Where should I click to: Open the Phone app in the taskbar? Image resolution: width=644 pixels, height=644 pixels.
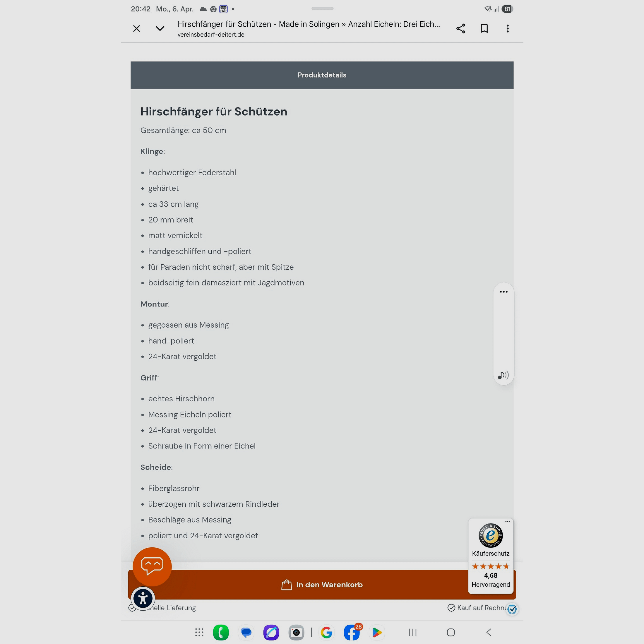(221, 632)
